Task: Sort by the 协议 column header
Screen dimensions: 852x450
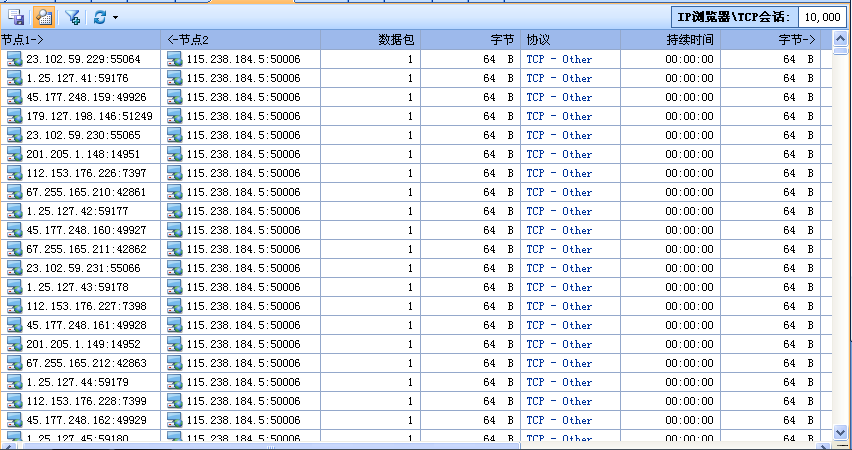Action: point(570,40)
